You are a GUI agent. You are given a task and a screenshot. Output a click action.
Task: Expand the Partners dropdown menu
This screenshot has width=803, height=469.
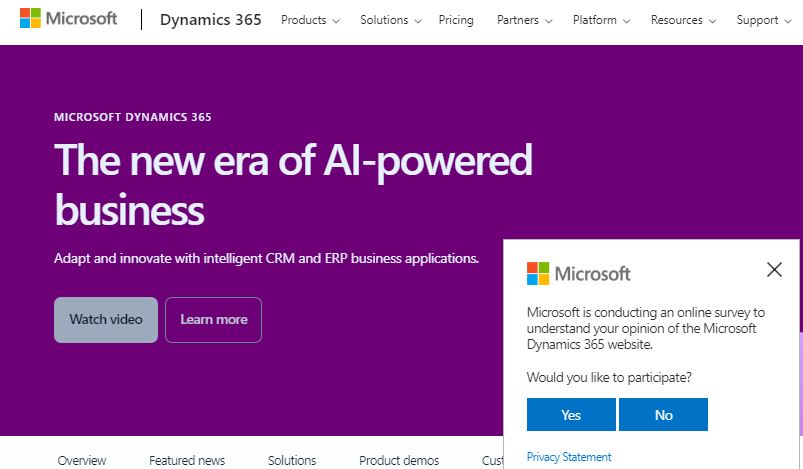click(x=524, y=20)
